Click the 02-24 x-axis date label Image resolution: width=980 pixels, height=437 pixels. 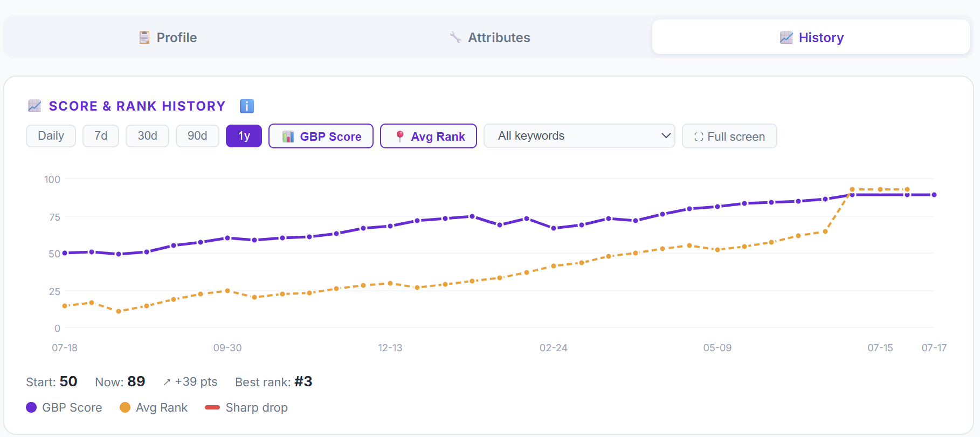554,348
